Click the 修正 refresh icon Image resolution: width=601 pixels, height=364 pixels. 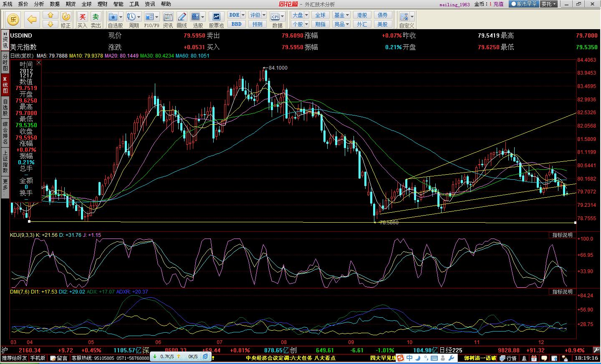(66, 17)
